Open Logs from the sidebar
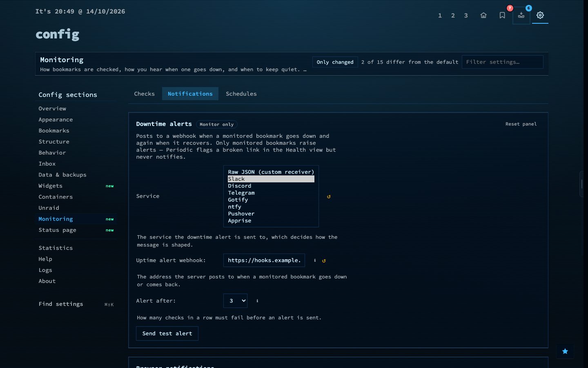 click(76, 270)
